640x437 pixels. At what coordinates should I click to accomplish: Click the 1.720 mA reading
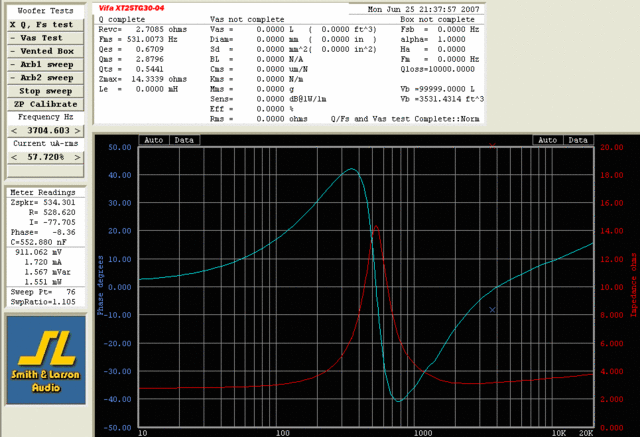pyautogui.click(x=43, y=262)
